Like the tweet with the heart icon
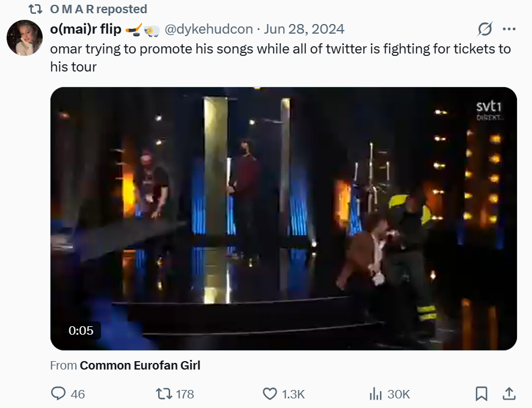Viewport: 532px width, 408px height. (270, 394)
